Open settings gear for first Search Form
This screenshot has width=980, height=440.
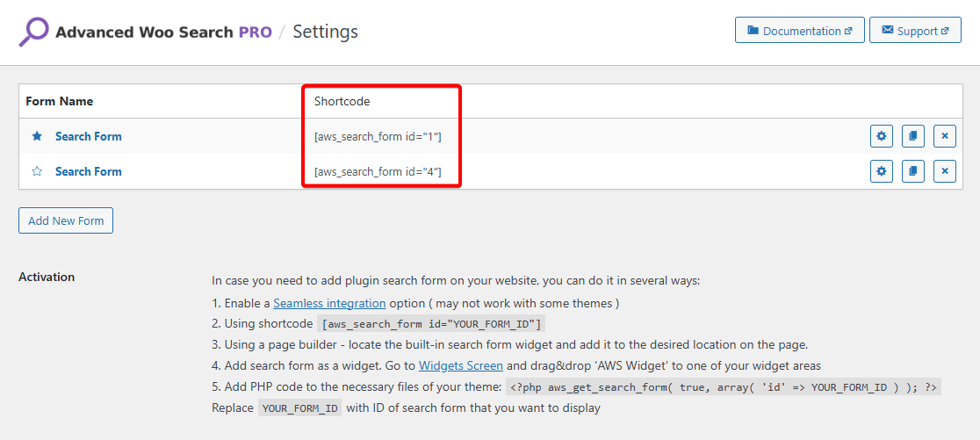tap(882, 136)
